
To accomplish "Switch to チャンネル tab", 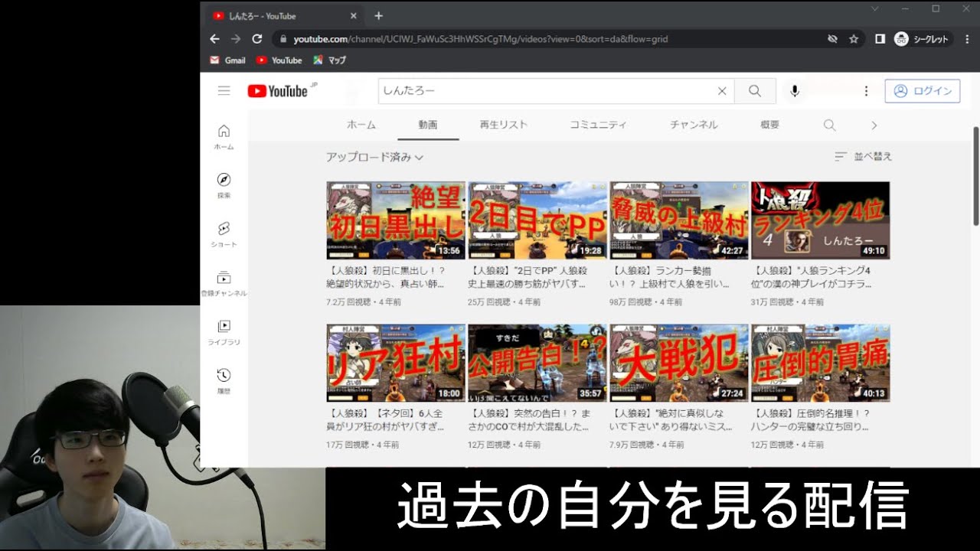I will pyautogui.click(x=694, y=125).
